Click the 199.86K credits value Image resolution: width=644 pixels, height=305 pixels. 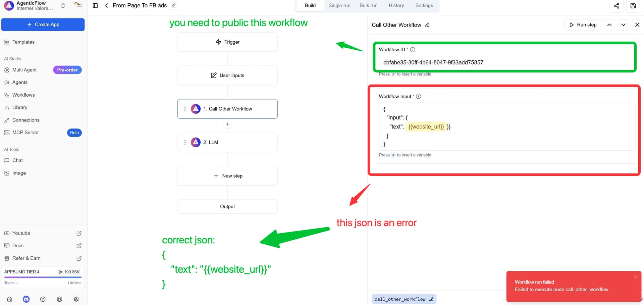(72, 272)
